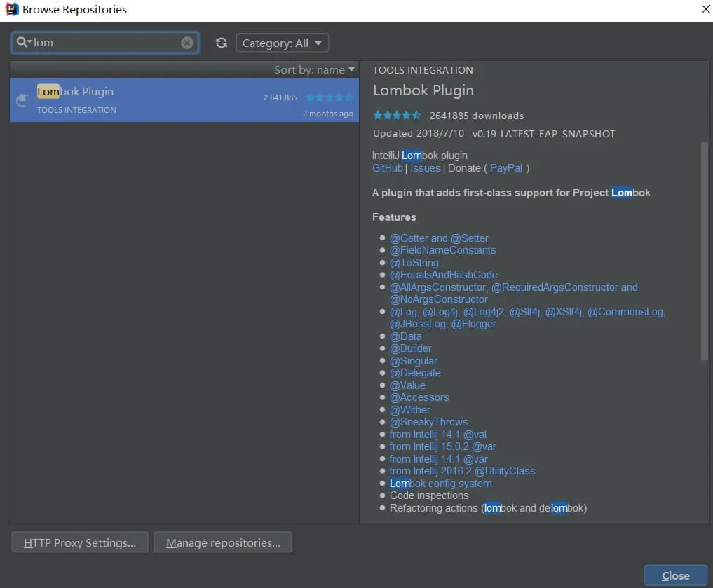Click the '2,641,885' download count in the list row
This screenshot has height=588, width=713.
pos(280,97)
